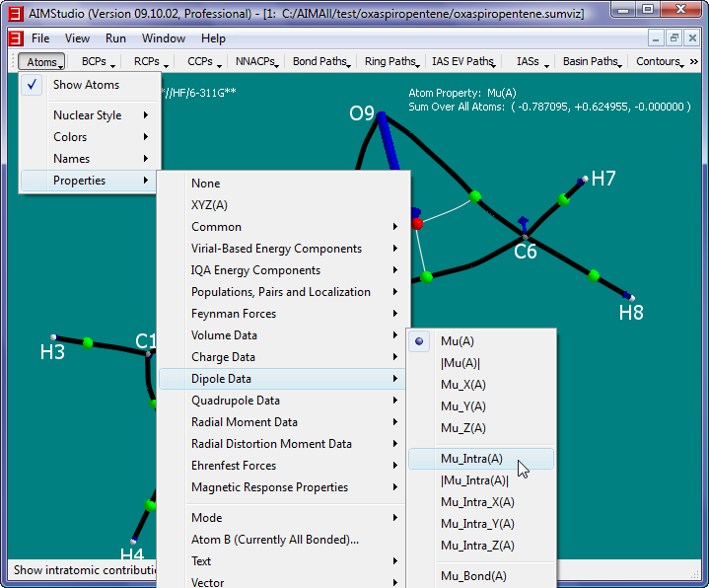Screen dimensions: 709x588
Task: Open the BCPs toolbar dropdown
Action: (98, 61)
